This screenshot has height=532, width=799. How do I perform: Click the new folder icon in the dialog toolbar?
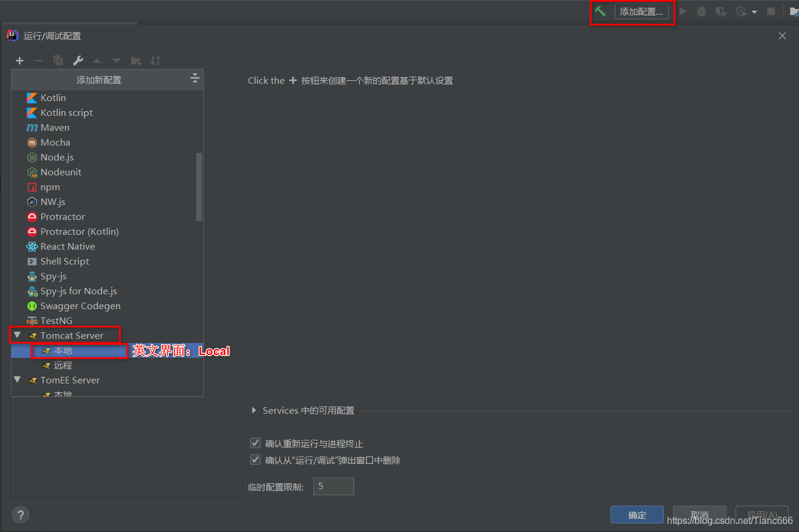[136, 61]
